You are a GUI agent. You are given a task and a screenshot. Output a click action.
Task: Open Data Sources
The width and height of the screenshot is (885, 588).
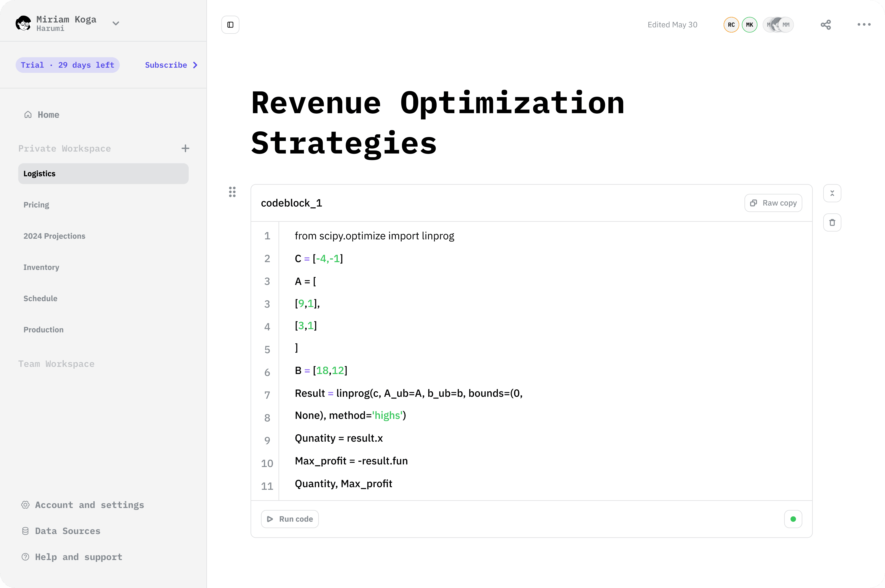67,531
